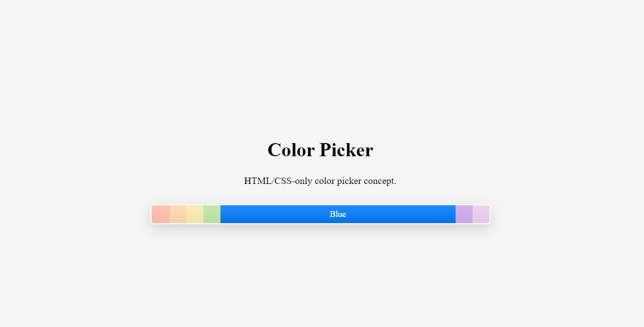Screen dimensions: 644x327
Task: Choose the light pink swatch at the end
Action: click(481, 214)
